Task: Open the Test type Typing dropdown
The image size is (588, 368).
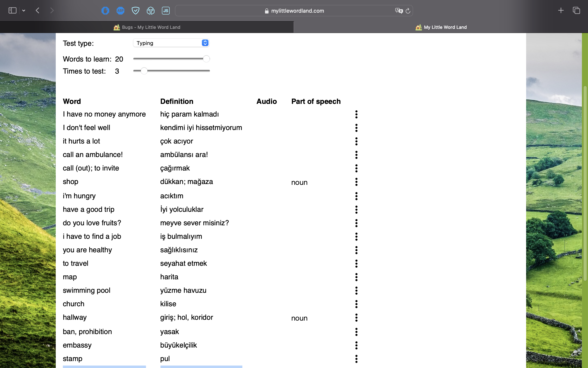Action: pos(171,43)
